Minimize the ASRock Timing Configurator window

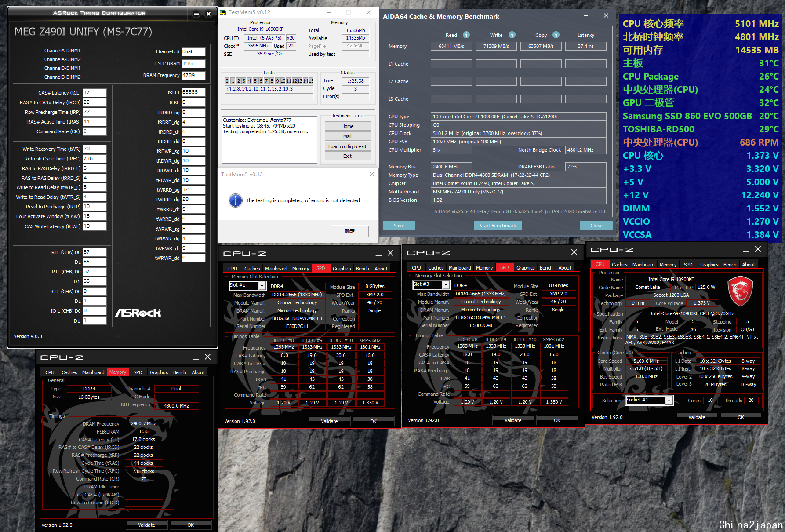tap(196, 14)
